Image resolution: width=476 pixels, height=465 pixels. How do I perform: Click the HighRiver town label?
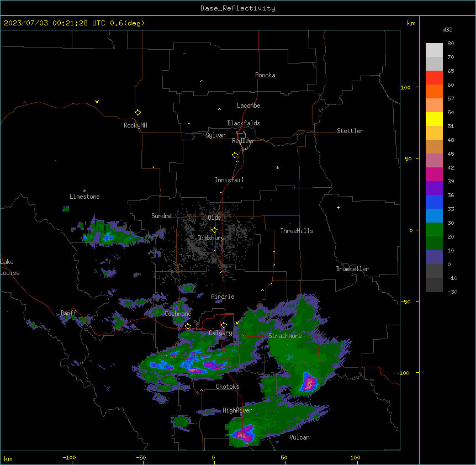coord(237,410)
